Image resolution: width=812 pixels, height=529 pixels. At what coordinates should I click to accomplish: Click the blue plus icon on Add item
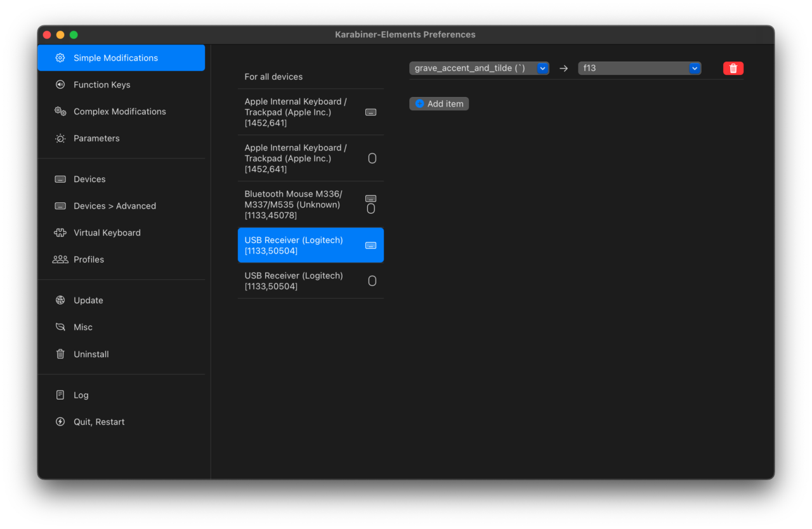coord(419,103)
